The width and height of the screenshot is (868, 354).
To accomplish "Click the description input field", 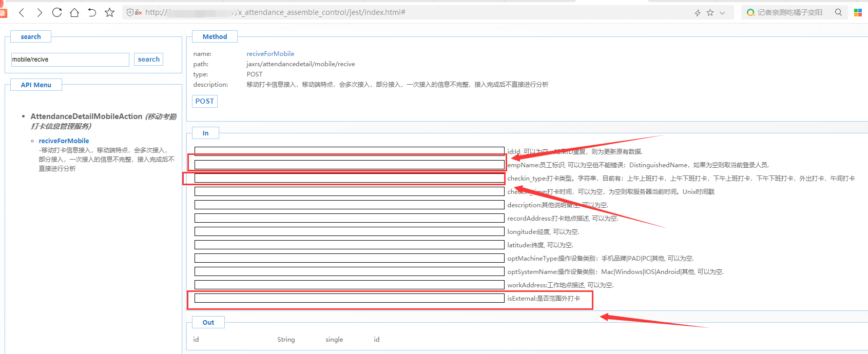I will click(x=350, y=205).
